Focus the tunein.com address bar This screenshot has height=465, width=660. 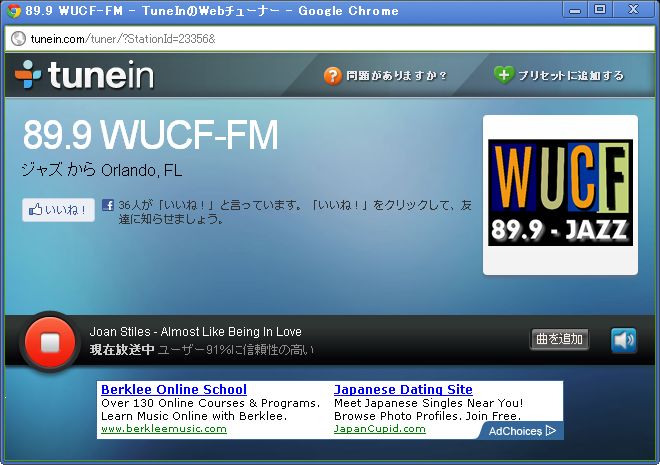(330, 39)
